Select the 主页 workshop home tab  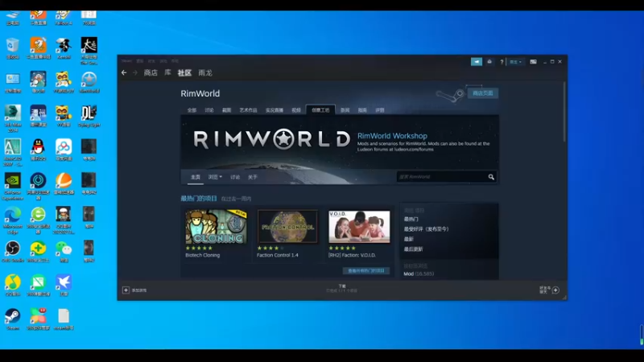coord(196,177)
